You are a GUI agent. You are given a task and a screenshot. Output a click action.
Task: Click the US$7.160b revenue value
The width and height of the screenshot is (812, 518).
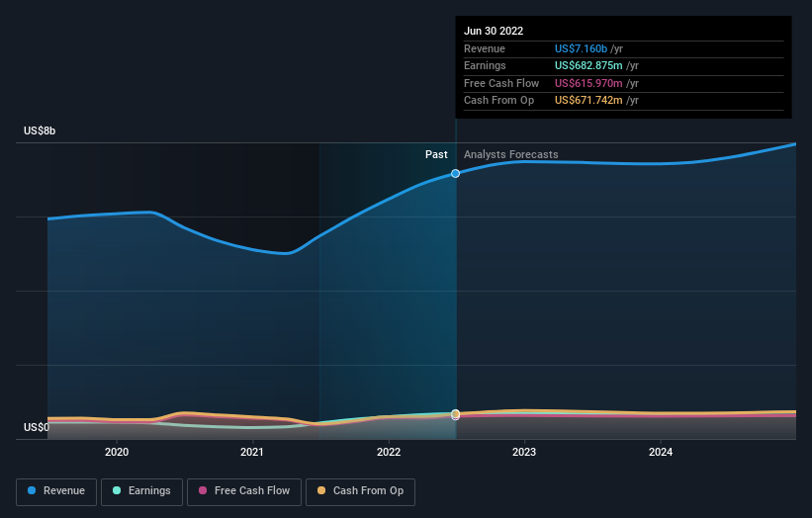point(581,48)
